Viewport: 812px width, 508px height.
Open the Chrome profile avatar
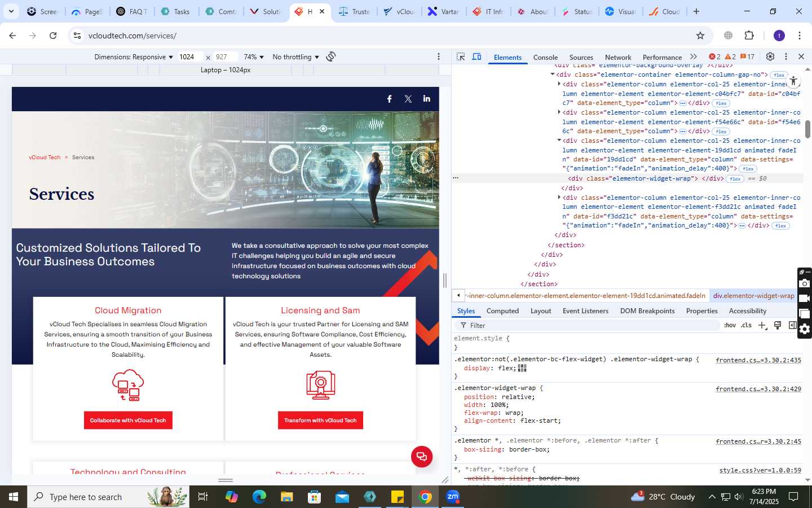[x=779, y=36]
